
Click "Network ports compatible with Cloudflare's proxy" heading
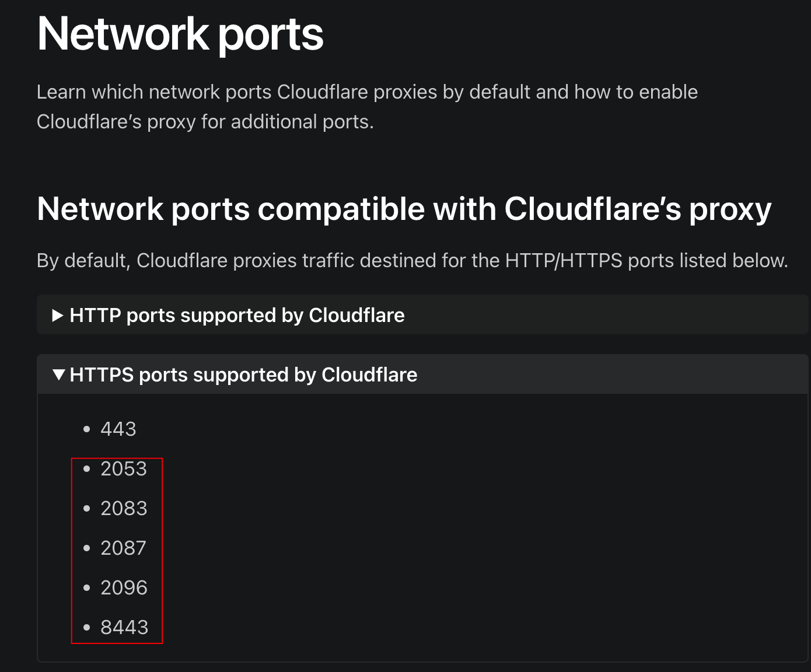tap(404, 209)
